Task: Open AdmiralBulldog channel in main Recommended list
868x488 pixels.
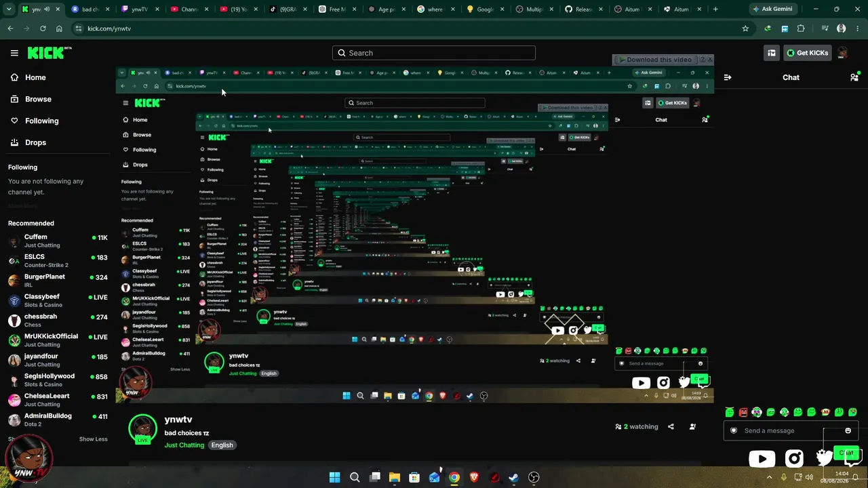Action: [x=58, y=420]
